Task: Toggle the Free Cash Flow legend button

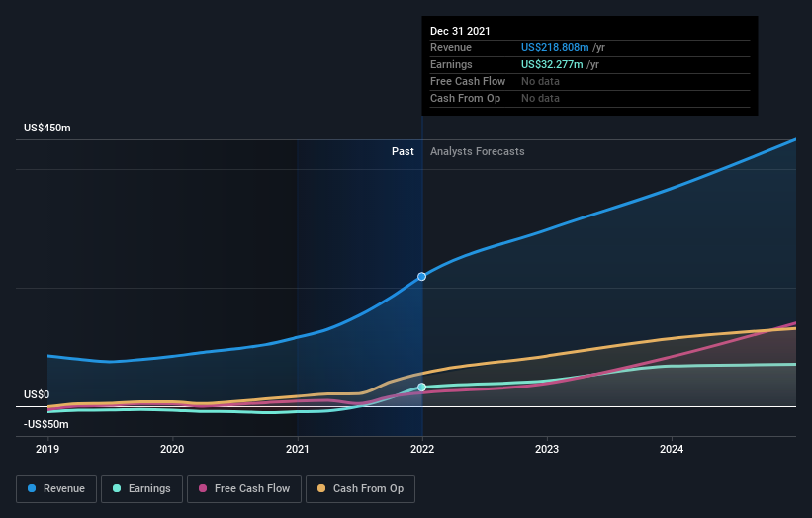Action: click(244, 489)
